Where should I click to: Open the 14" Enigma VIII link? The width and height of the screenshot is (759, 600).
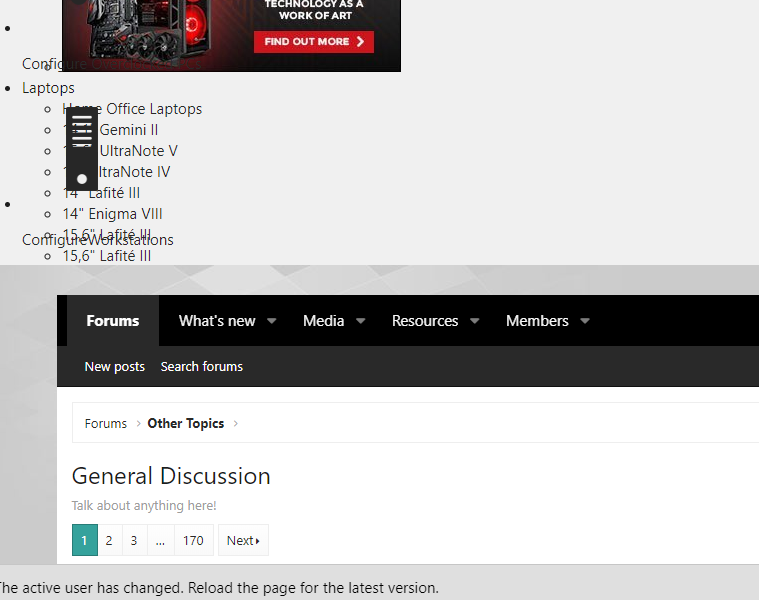click(x=112, y=214)
